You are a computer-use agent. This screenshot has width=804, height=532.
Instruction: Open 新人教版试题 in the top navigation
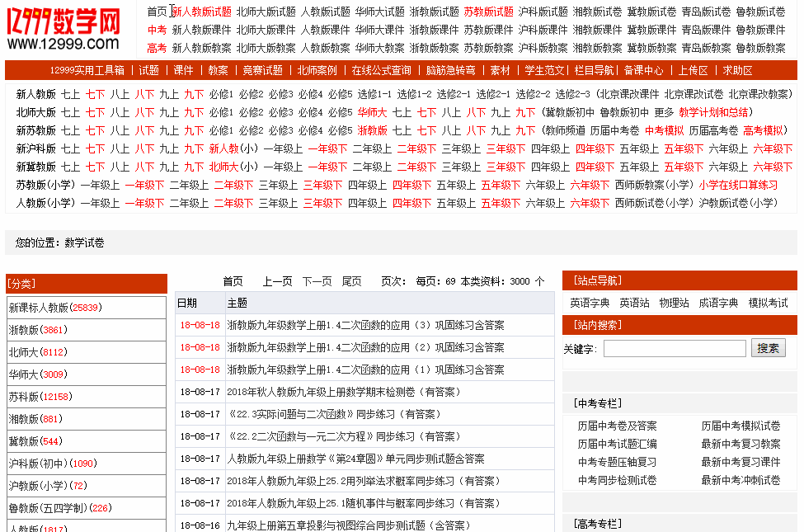[x=201, y=12]
